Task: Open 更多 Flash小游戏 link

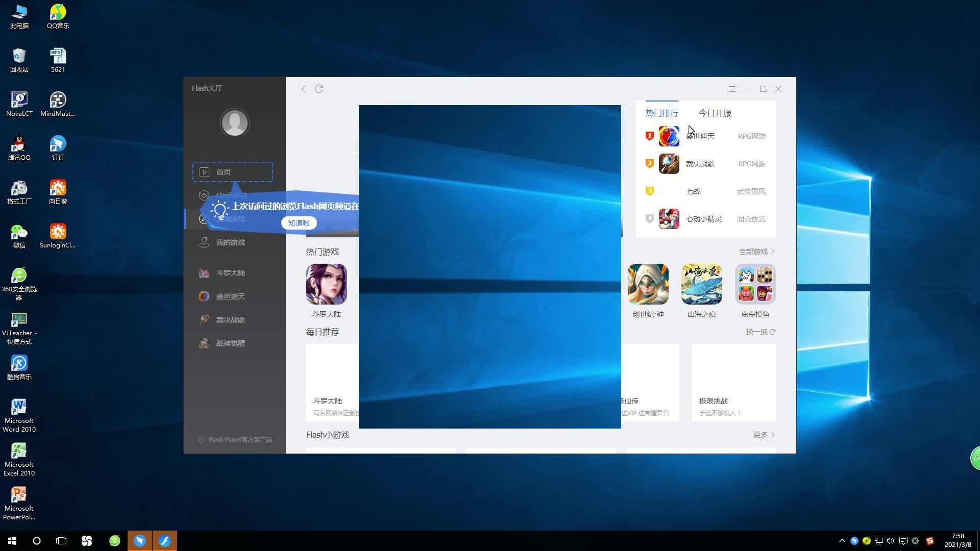Action: (x=764, y=435)
